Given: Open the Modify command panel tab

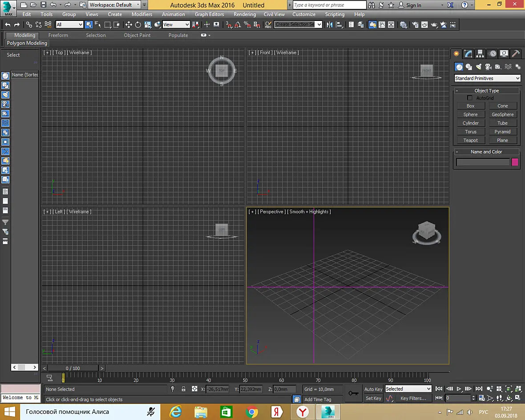Looking at the screenshot, I should pyautogui.click(x=468, y=53).
